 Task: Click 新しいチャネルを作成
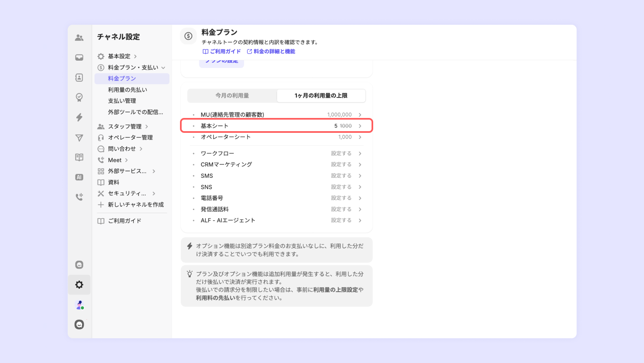(135, 205)
